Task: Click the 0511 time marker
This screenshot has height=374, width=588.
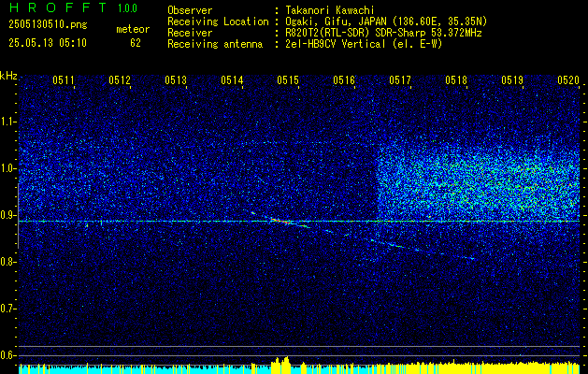Action: pos(64,79)
